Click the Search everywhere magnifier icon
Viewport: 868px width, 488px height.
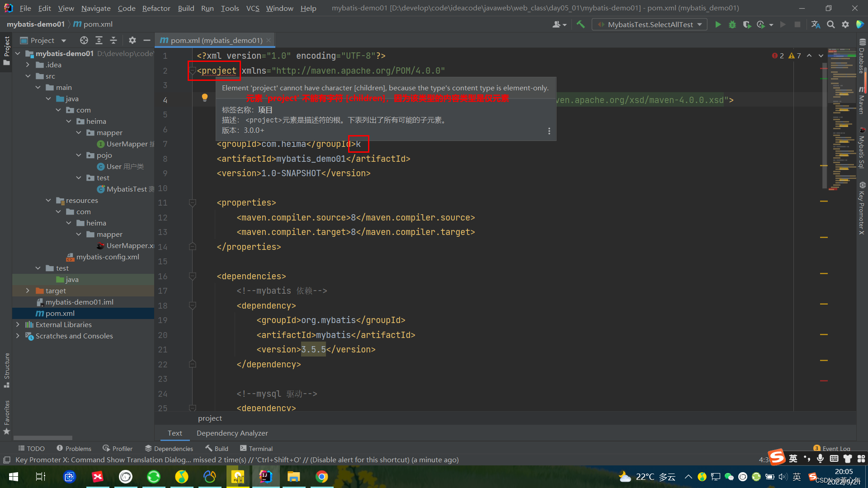(x=830, y=24)
